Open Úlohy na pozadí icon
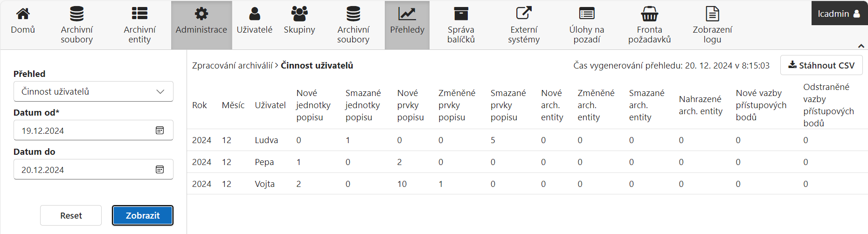The image size is (868, 234). pyautogui.click(x=586, y=14)
